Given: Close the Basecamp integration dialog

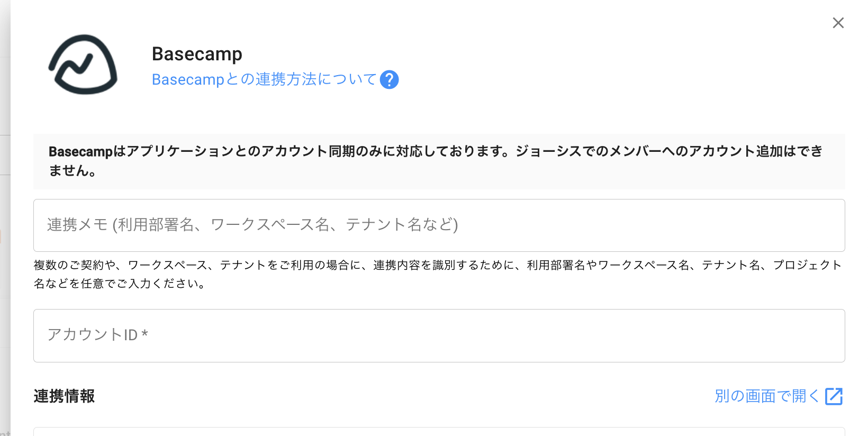Looking at the screenshot, I should tap(838, 23).
